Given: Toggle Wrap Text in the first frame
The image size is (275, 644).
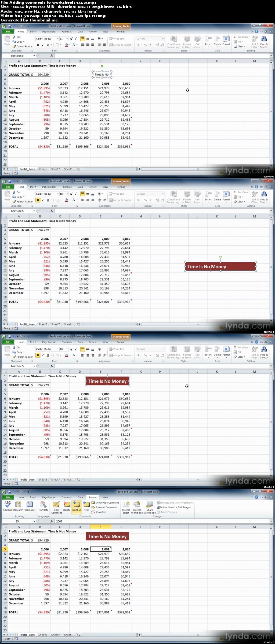Looking at the screenshot, I should pos(117,39).
